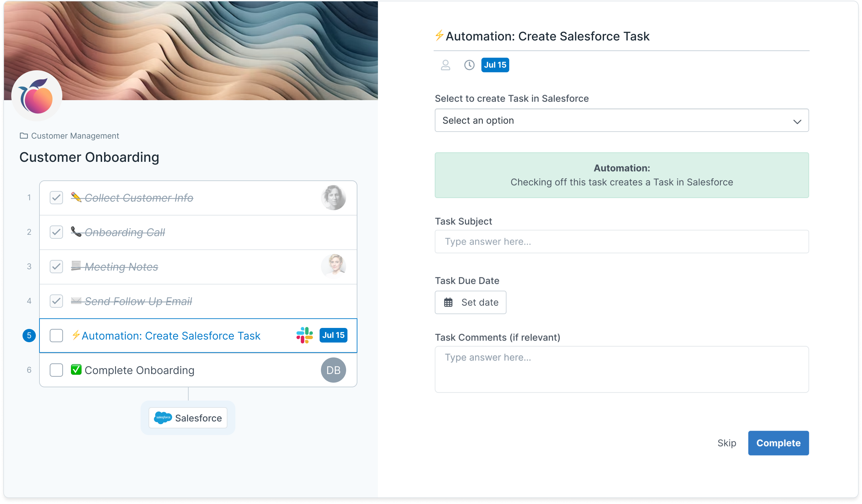Click the envelope emoji on Send Follow Up Email
Viewport: 862px width, 504px height.
(76, 301)
